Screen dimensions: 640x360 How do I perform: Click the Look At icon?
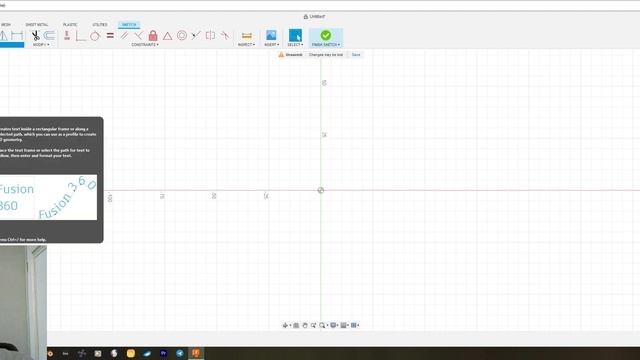point(296,325)
